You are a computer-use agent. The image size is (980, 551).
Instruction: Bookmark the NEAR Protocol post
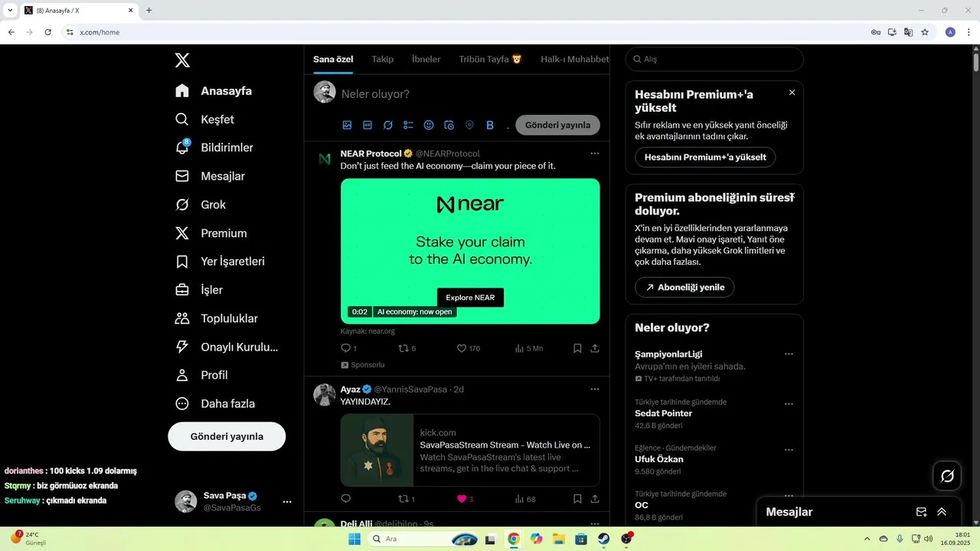[x=577, y=348]
